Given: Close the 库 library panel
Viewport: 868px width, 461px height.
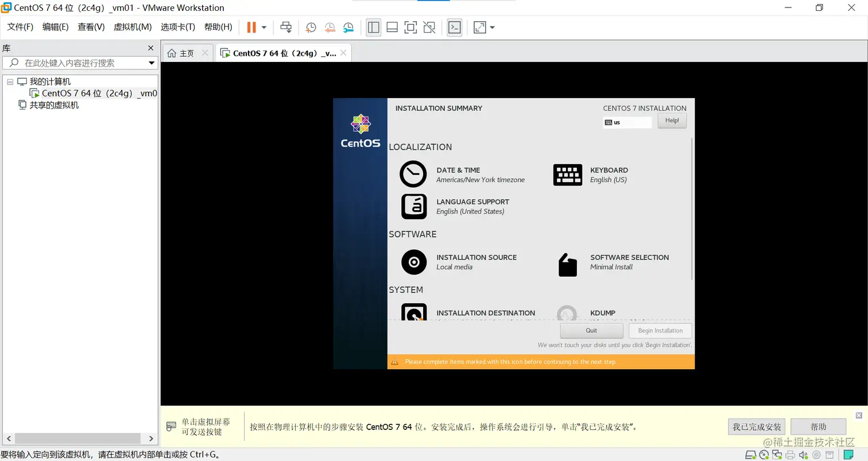Looking at the screenshot, I should pyautogui.click(x=151, y=48).
